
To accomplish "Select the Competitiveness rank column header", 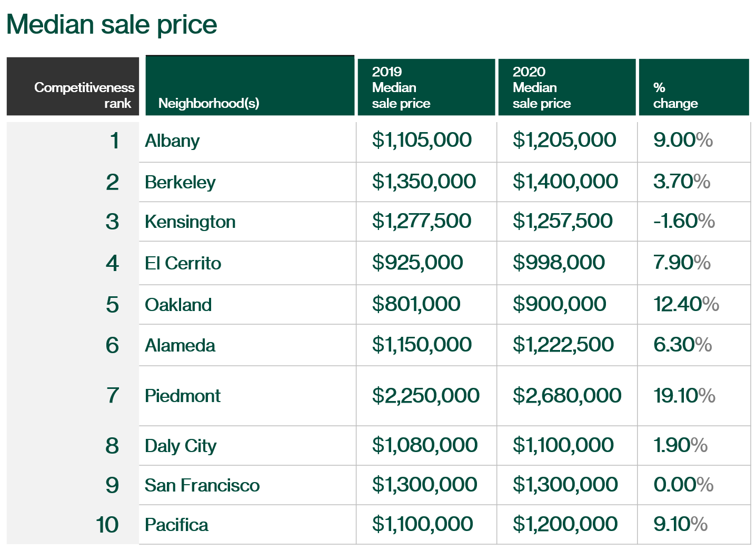I will pos(73,86).
